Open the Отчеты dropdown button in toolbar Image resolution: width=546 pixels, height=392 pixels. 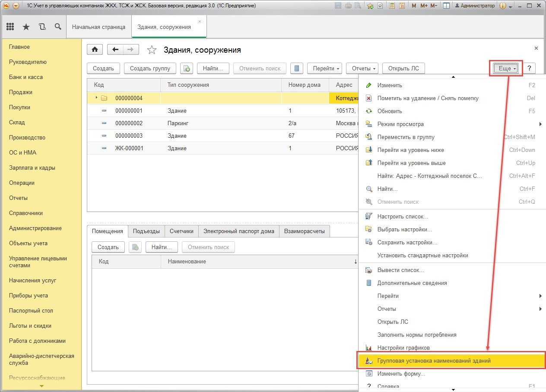click(x=362, y=68)
